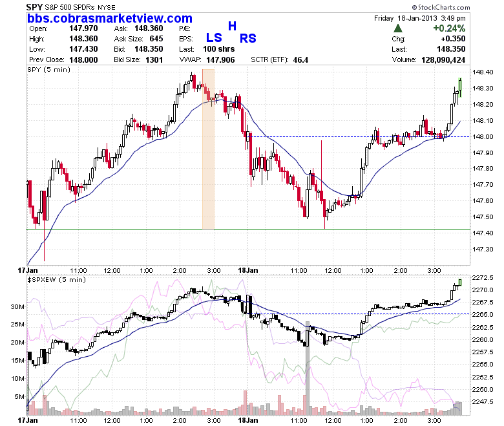Click the Bid price 148.350

[149, 49]
